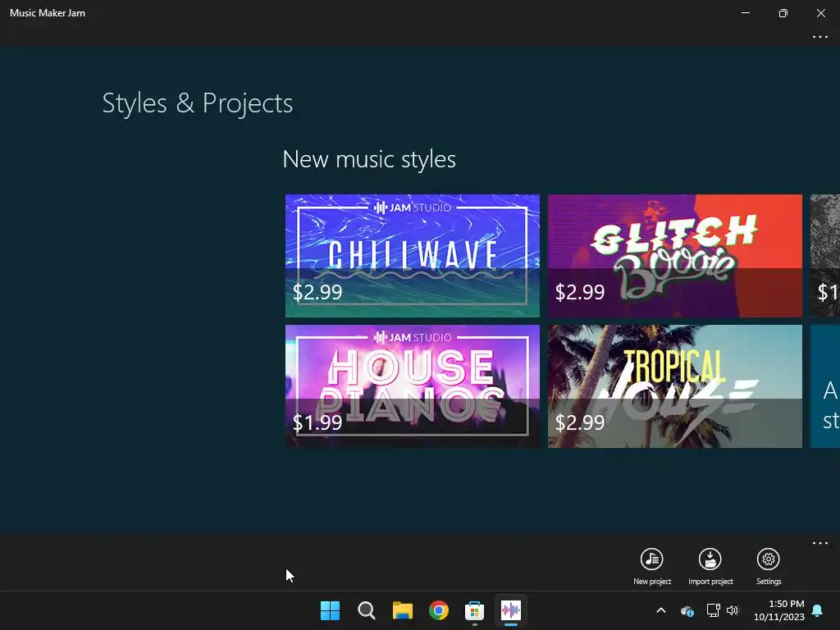This screenshot has height=630, width=840.
Task: Expand the bottom app bar ellipsis
Action: 820,543
